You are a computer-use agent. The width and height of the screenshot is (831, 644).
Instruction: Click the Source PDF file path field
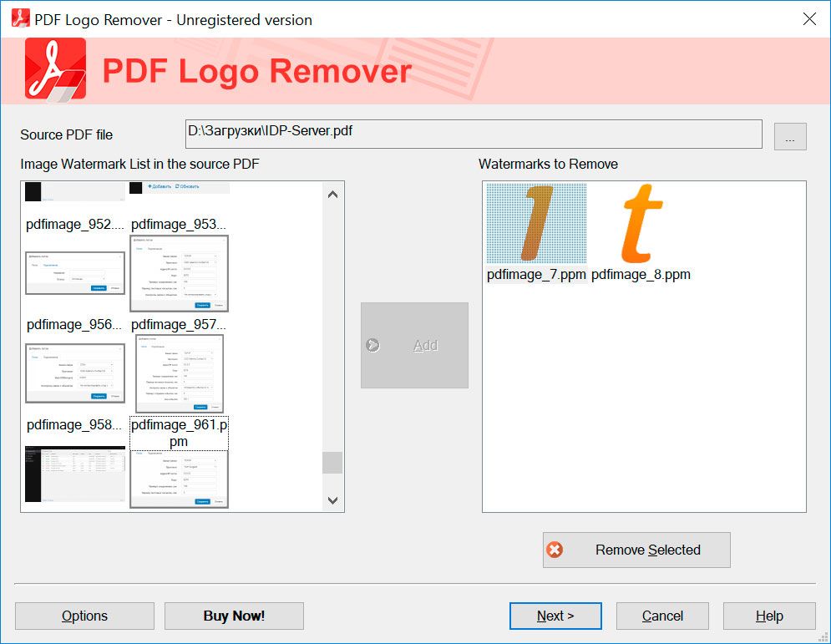(474, 134)
